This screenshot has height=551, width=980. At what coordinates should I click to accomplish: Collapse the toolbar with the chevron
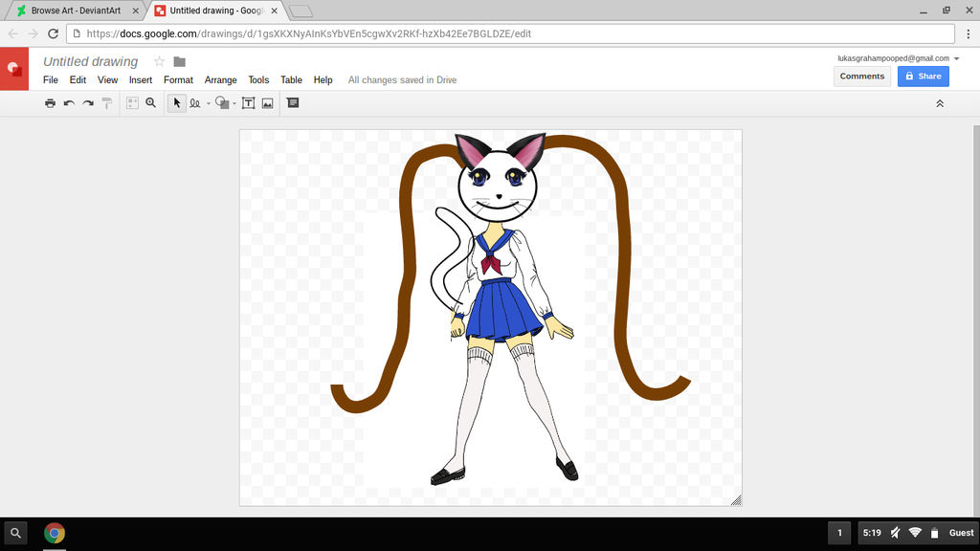(x=940, y=102)
